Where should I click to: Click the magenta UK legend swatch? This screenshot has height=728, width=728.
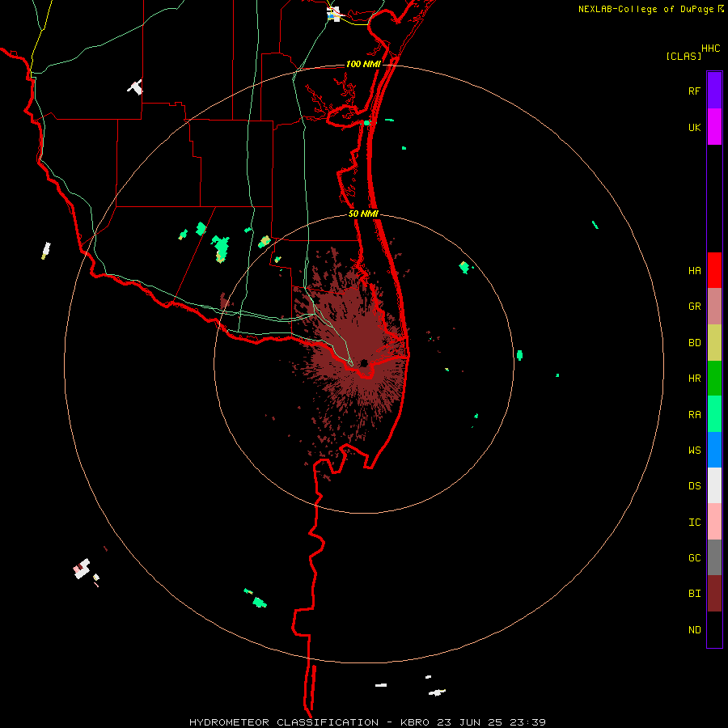point(714,127)
